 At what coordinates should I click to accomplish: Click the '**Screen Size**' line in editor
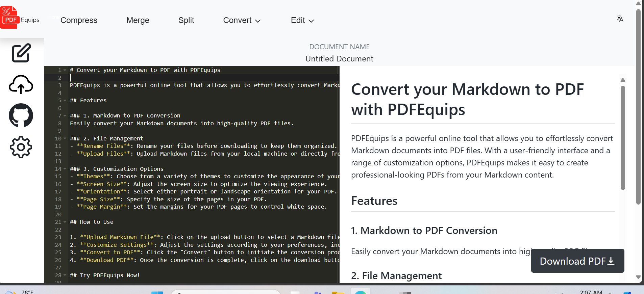point(198,184)
